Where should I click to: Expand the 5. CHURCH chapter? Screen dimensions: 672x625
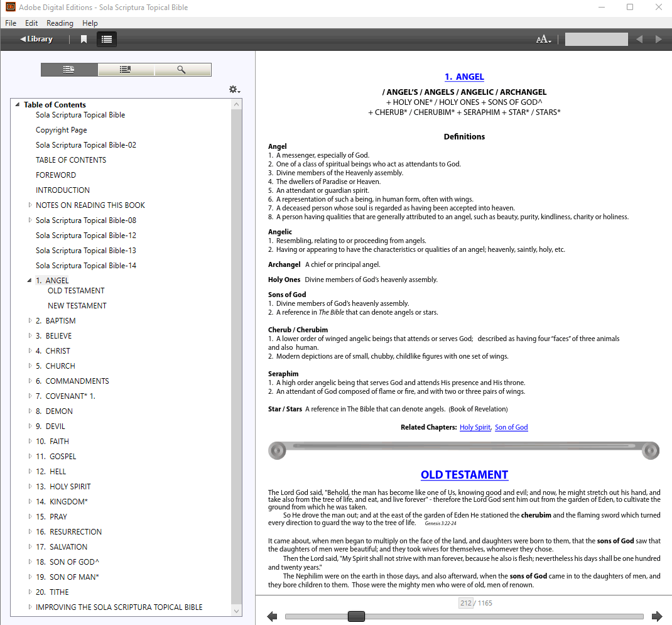[30, 366]
